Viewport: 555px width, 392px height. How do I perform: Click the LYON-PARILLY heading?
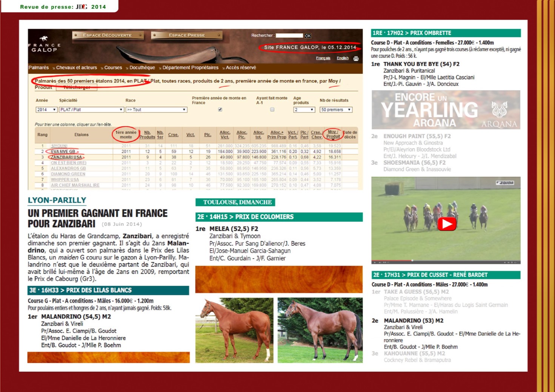(x=57, y=200)
